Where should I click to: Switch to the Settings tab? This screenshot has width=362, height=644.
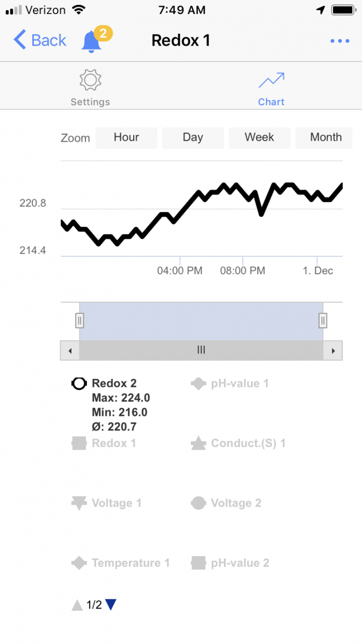click(90, 101)
